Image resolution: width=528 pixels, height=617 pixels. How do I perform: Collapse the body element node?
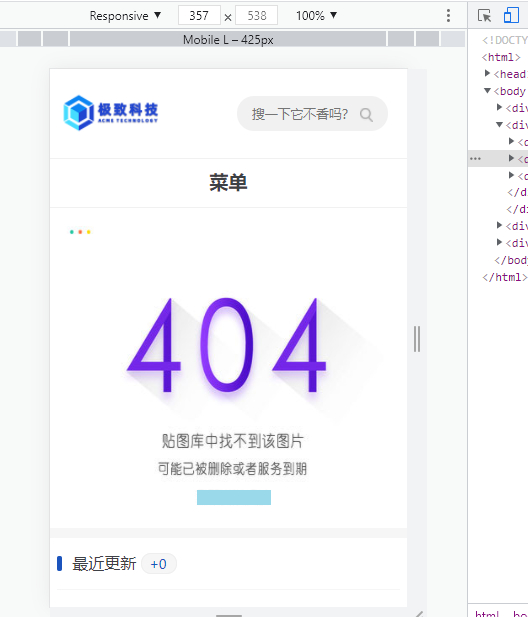[487, 91]
